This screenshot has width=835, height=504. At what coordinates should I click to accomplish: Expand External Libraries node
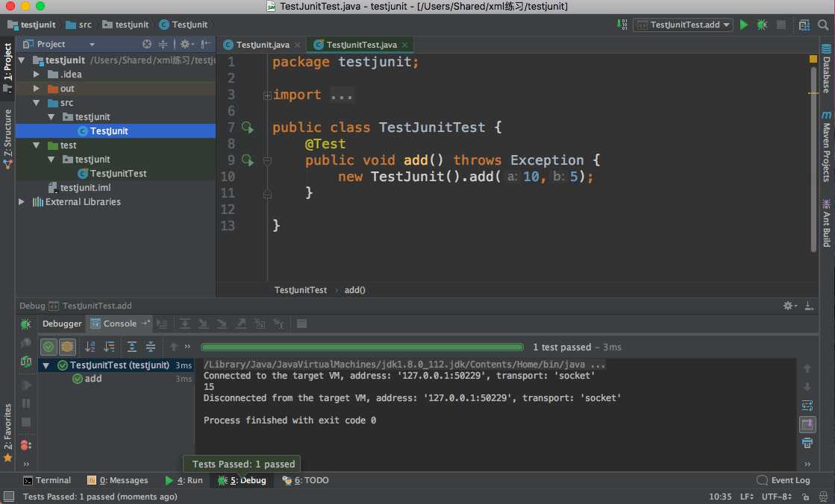click(22, 202)
